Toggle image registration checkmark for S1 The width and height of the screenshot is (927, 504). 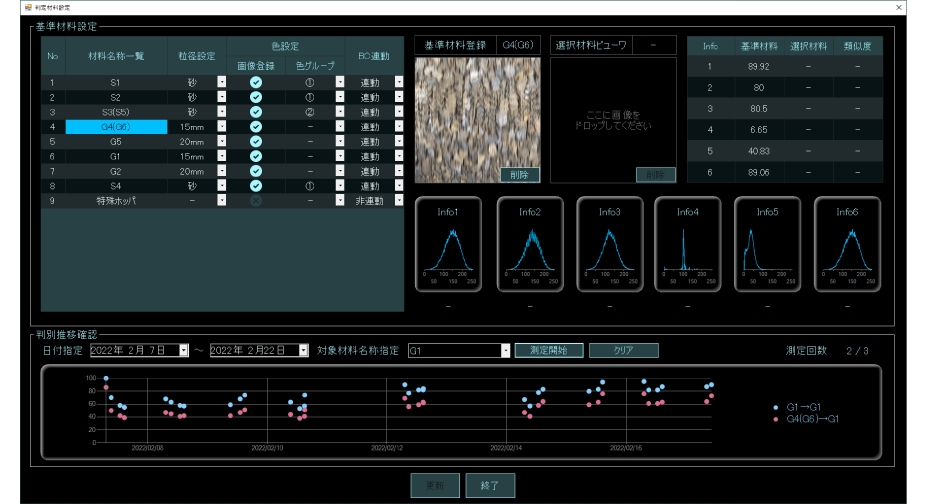(x=255, y=82)
